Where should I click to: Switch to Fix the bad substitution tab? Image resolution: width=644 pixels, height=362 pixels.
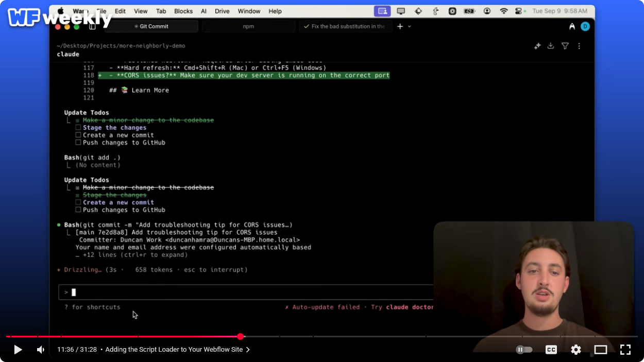(x=345, y=26)
